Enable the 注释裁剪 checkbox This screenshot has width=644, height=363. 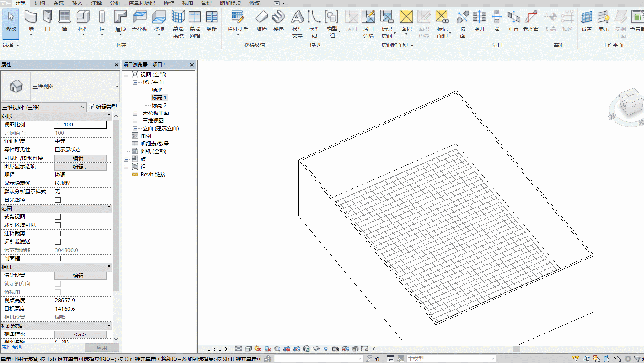click(x=58, y=234)
